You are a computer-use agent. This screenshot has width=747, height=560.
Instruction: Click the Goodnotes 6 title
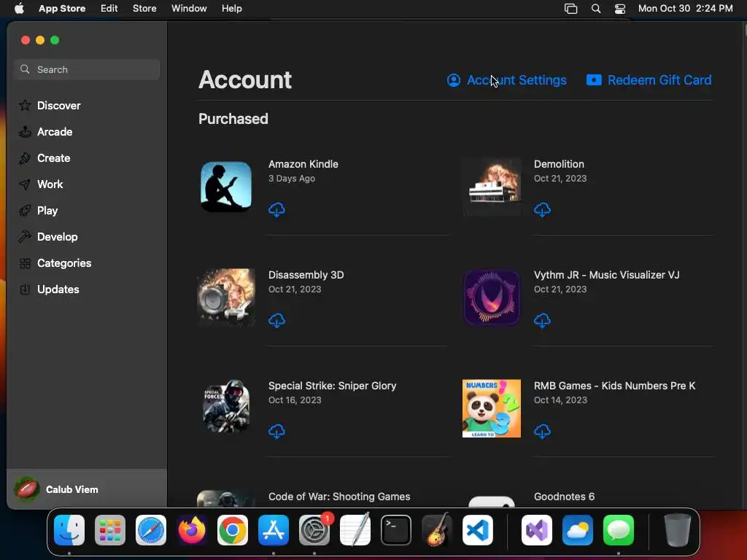click(x=564, y=497)
